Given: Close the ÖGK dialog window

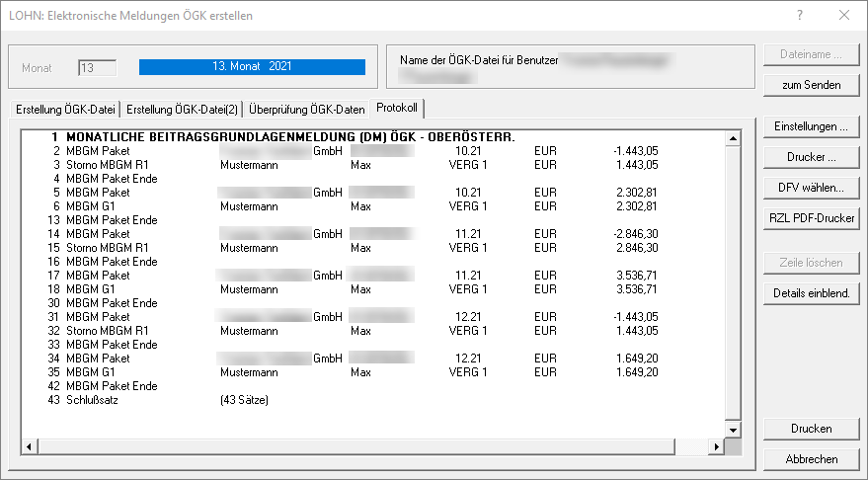Looking at the screenshot, I should (x=844, y=15).
